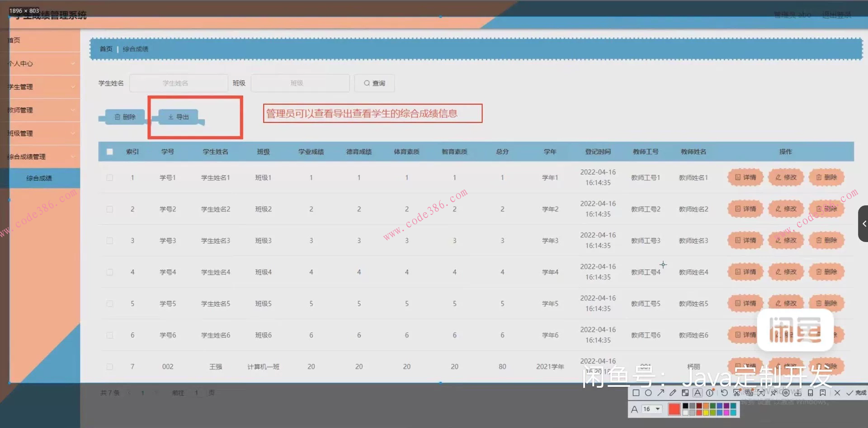Pick the magenta color swatch

(x=726, y=412)
